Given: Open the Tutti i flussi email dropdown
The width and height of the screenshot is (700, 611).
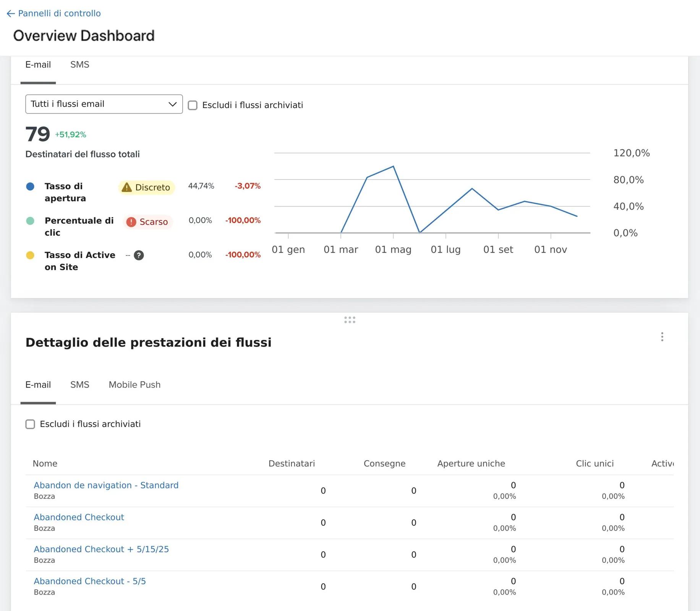Looking at the screenshot, I should click(x=104, y=104).
